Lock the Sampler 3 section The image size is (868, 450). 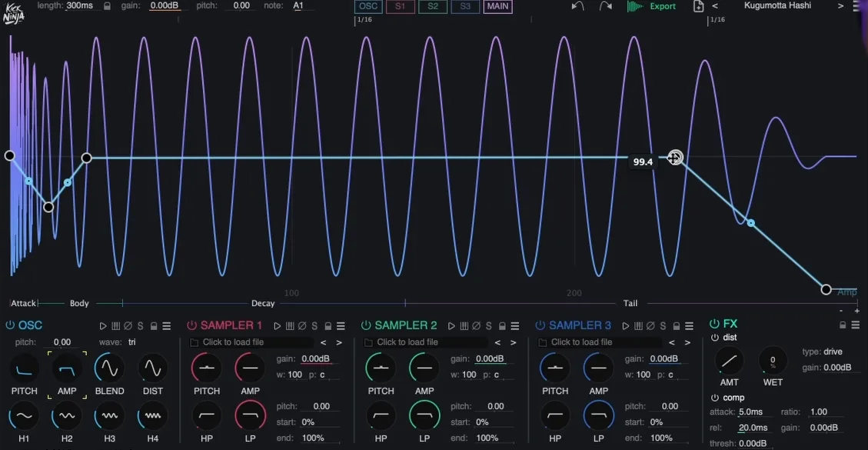tap(677, 326)
